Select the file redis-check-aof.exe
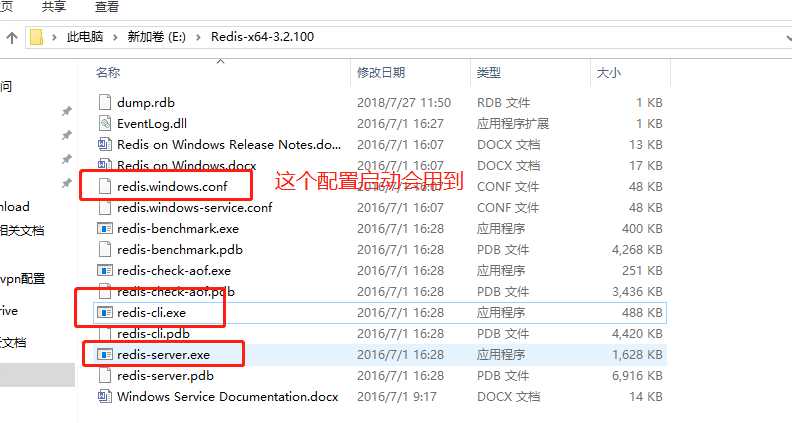 [x=174, y=270]
